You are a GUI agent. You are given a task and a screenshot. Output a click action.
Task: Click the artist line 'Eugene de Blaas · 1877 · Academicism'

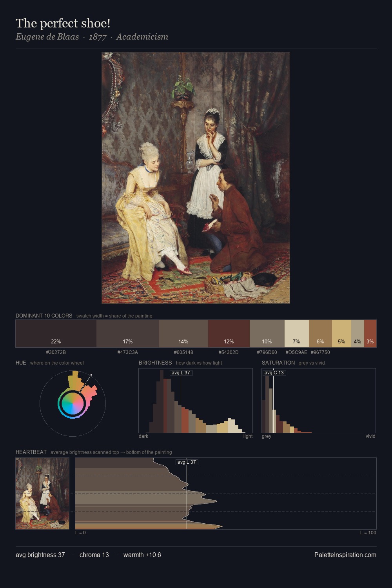(92, 37)
